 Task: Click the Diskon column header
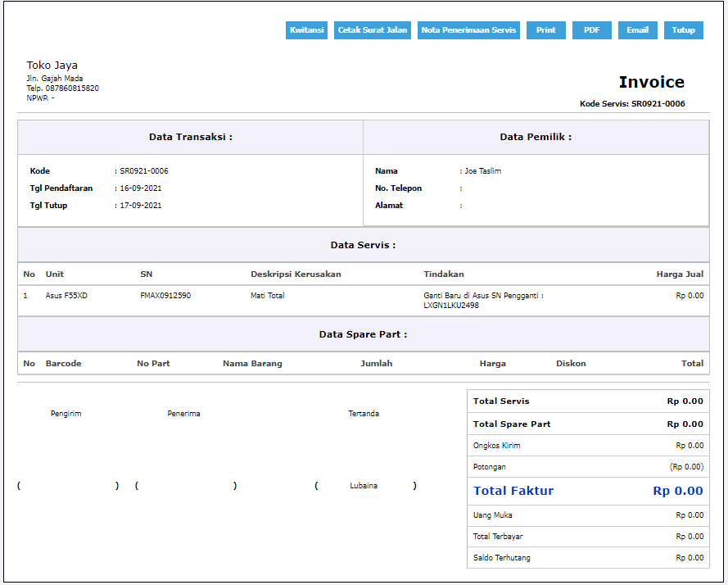571,363
